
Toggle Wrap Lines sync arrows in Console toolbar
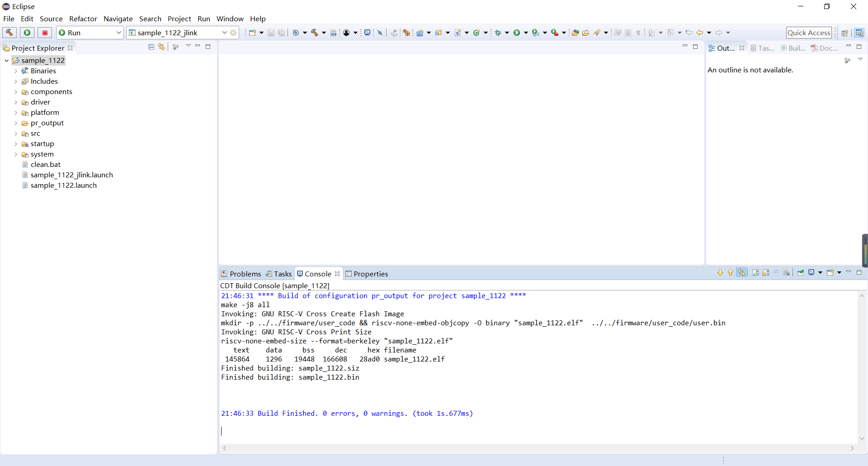point(741,272)
